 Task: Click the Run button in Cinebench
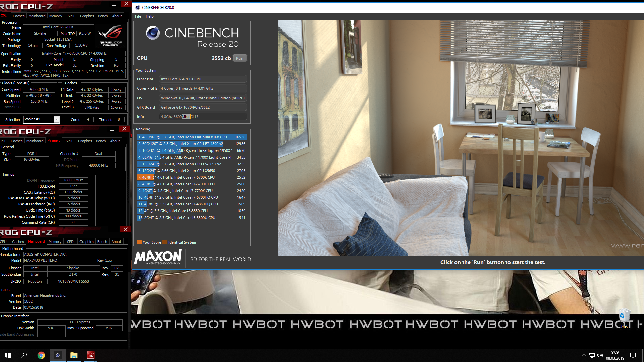pos(239,58)
